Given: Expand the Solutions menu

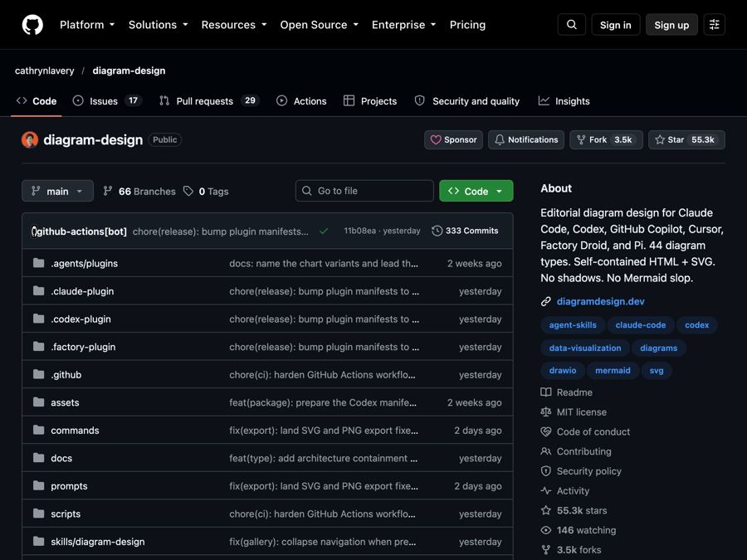Looking at the screenshot, I should (159, 25).
